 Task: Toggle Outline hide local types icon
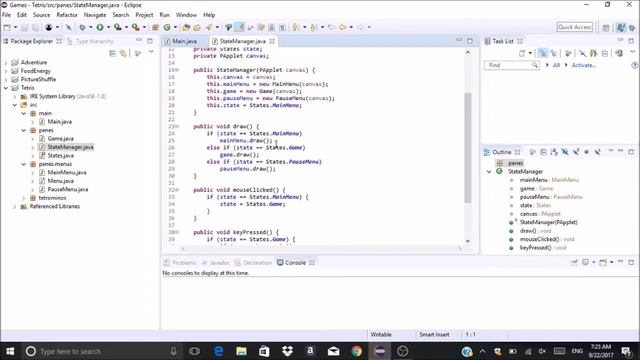point(598,152)
